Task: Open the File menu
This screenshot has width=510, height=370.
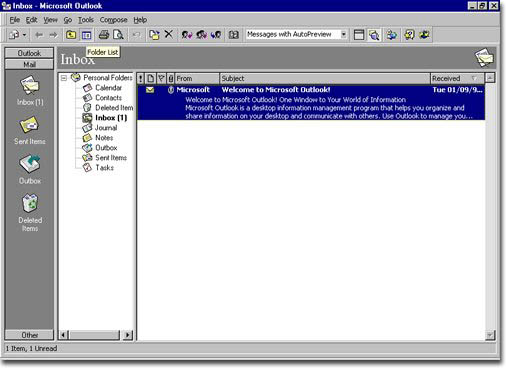Action: [14, 20]
